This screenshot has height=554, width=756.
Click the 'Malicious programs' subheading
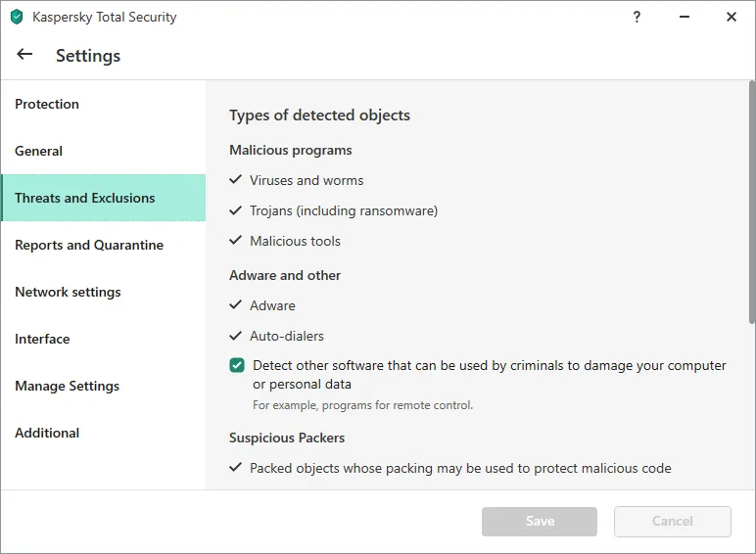pyautogui.click(x=291, y=151)
